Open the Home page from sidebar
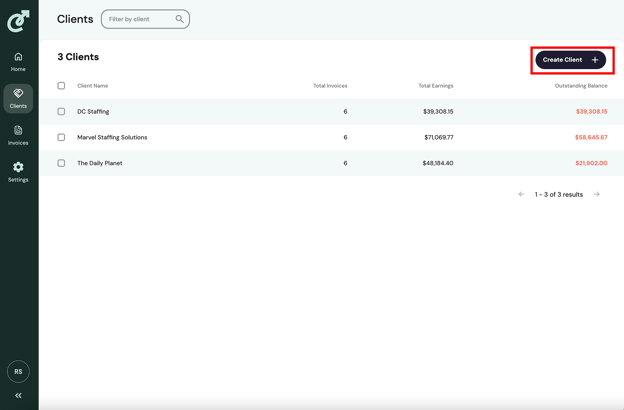Image resolution: width=624 pixels, height=410 pixels. [x=18, y=61]
